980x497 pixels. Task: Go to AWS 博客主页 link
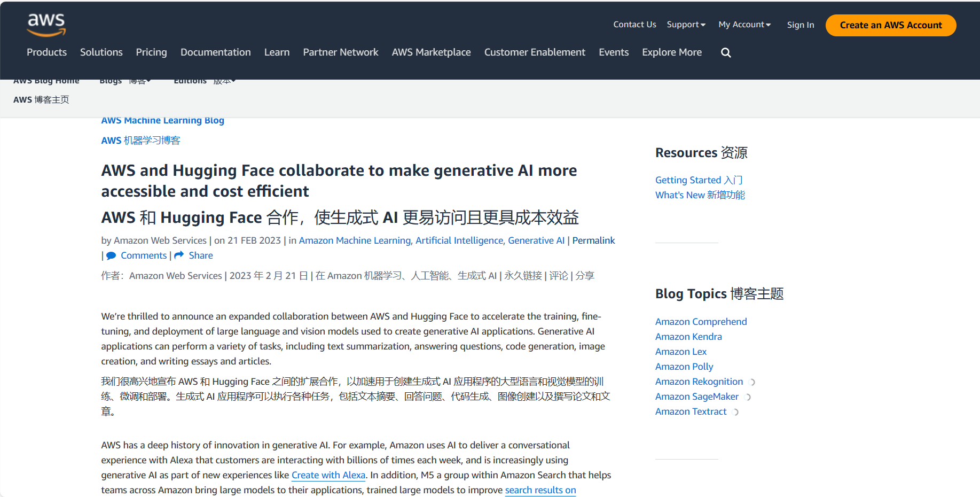tap(41, 100)
